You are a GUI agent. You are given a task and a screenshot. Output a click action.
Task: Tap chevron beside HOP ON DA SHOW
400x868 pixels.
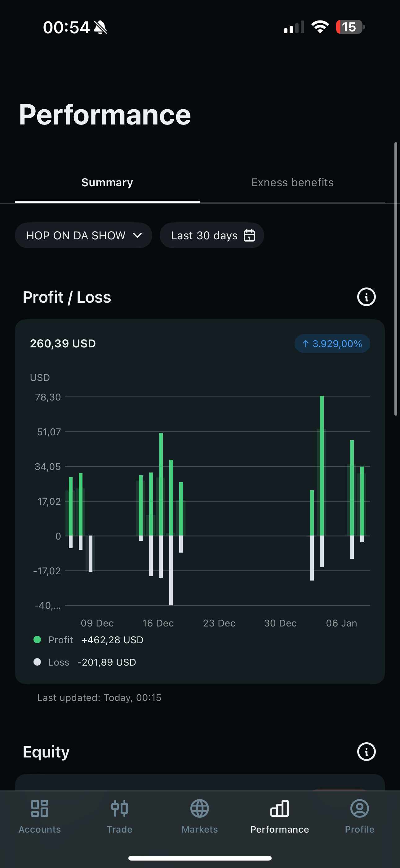[x=137, y=235]
